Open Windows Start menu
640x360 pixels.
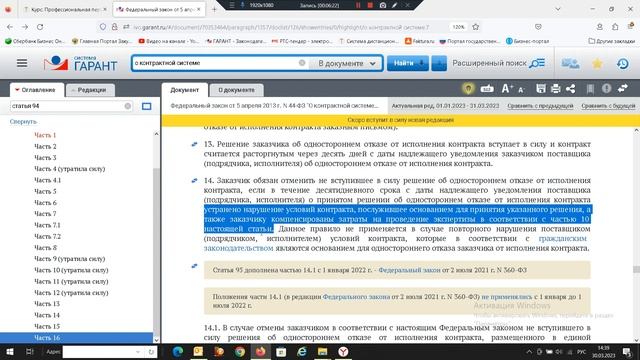tap(9, 351)
